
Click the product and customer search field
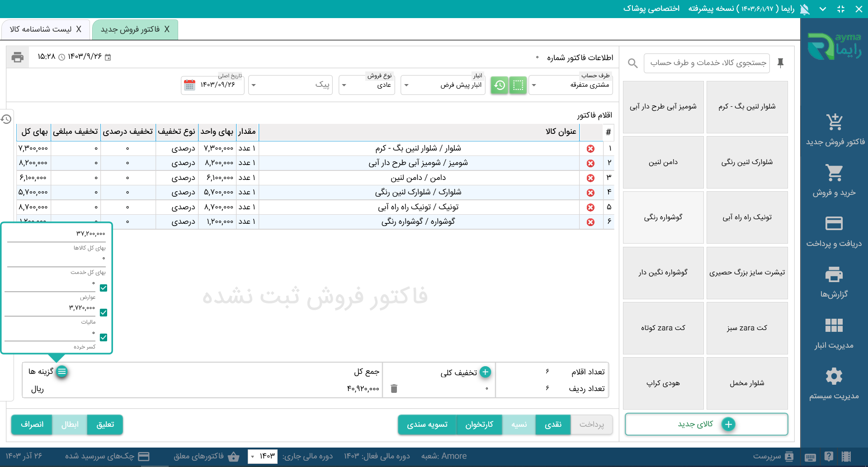[707, 63]
